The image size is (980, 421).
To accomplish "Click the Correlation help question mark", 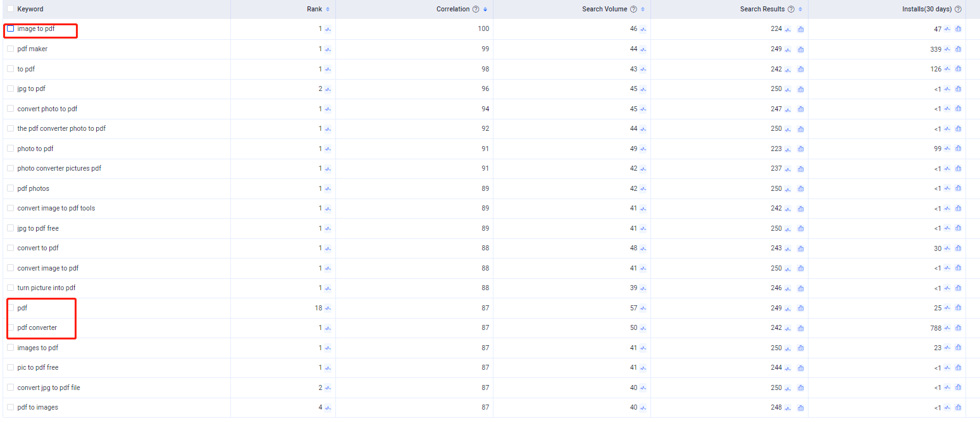I will (x=476, y=9).
